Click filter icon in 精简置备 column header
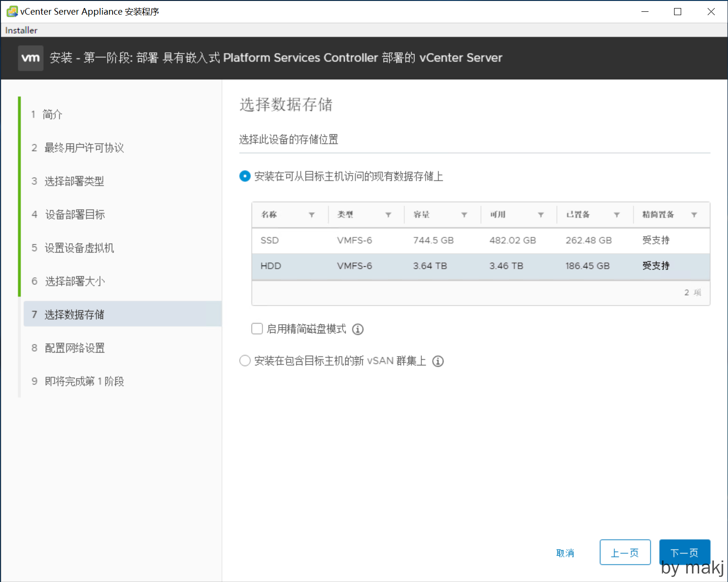 [x=694, y=215]
